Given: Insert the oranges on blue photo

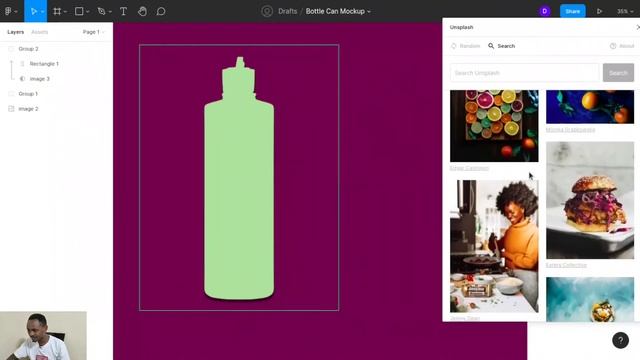Looking at the screenshot, I should tap(590, 107).
